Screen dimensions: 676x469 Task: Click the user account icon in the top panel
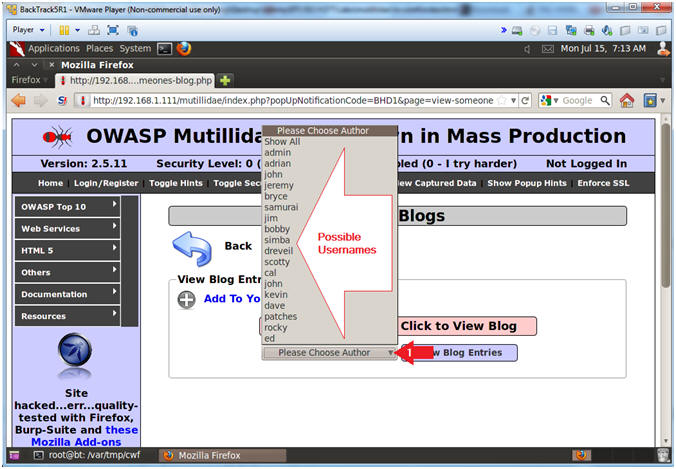pyautogui.click(x=663, y=49)
